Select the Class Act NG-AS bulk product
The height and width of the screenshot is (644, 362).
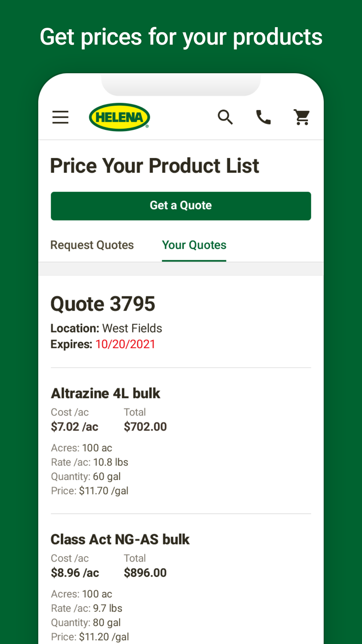tap(120, 539)
